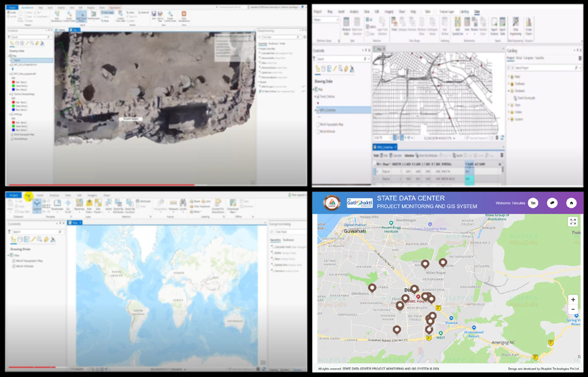Enable World Topographic Map in street map project
Image resolution: width=588 pixels, height=377 pixels.
pos(318,124)
